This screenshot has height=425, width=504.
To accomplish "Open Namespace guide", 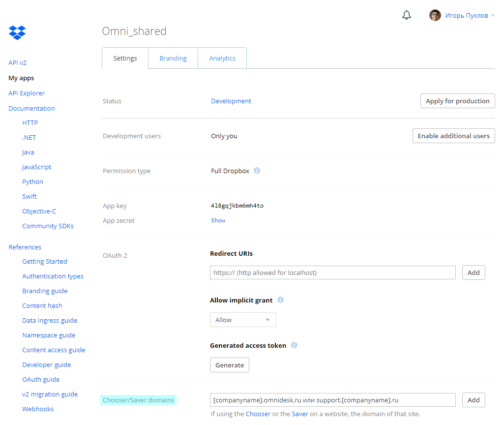I will [x=49, y=335].
